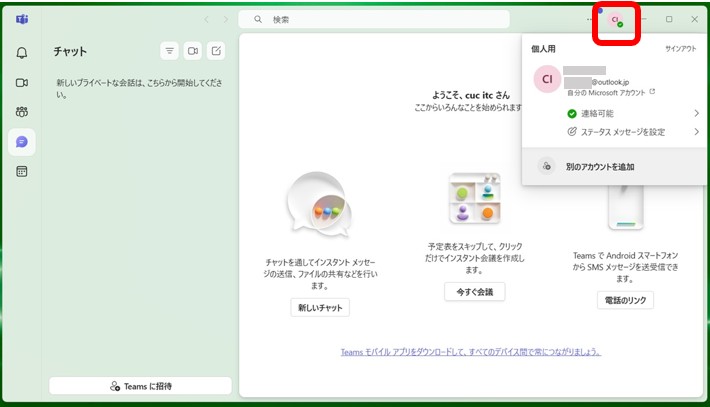
Task: Click the Teams に招待 button
Action: click(140, 386)
